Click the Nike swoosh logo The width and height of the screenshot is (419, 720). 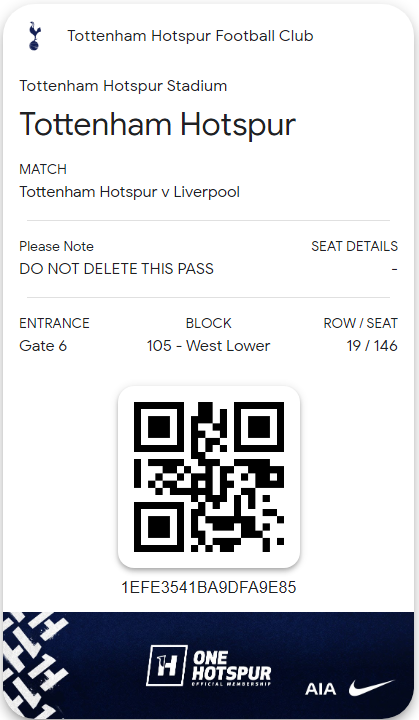371,688
